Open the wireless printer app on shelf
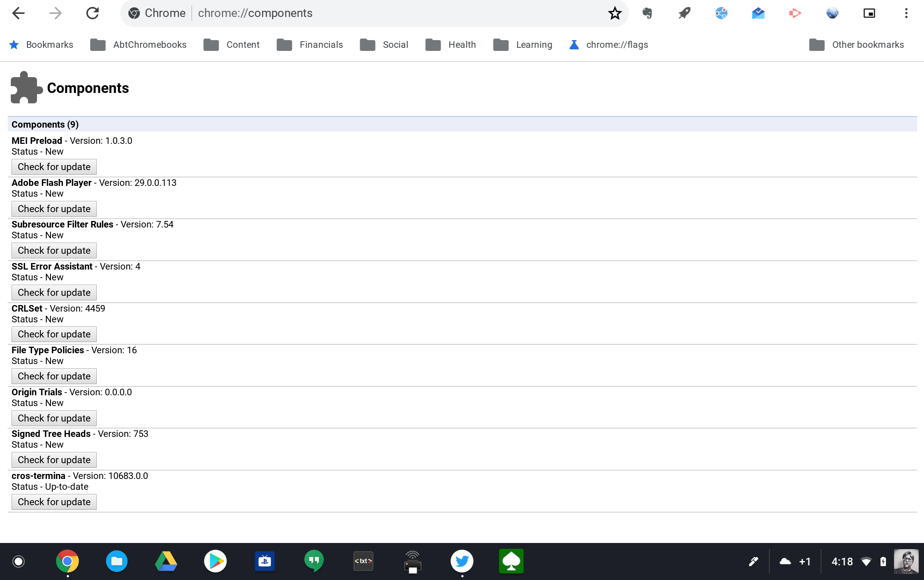Image resolution: width=924 pixels, height=580 pixels. click(413, 562)
